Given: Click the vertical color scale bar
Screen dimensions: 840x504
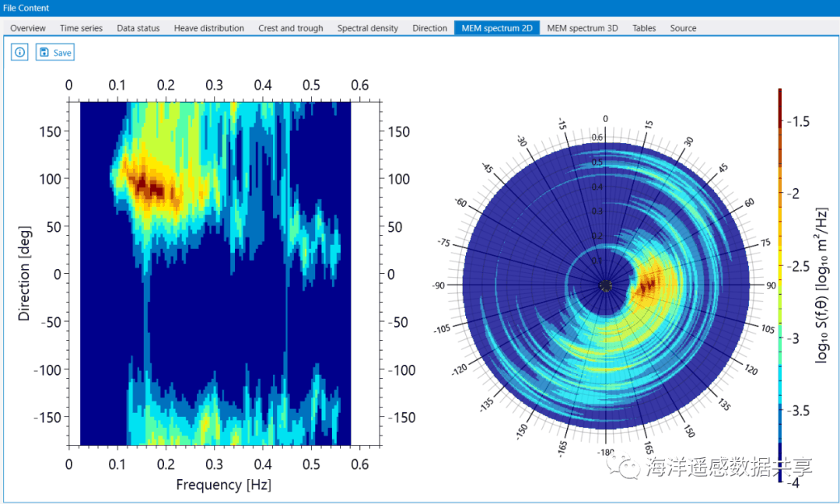Looking at the screenshot, I should point(779,285).
